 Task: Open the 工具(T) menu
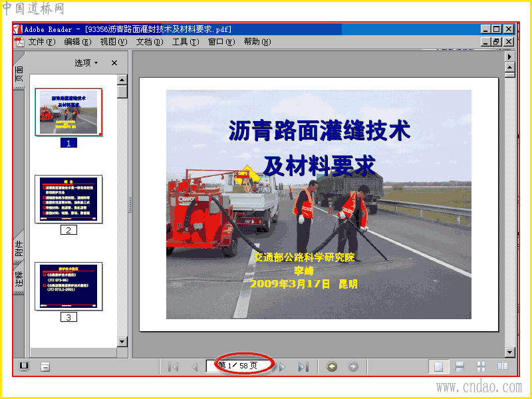(186, 42)
